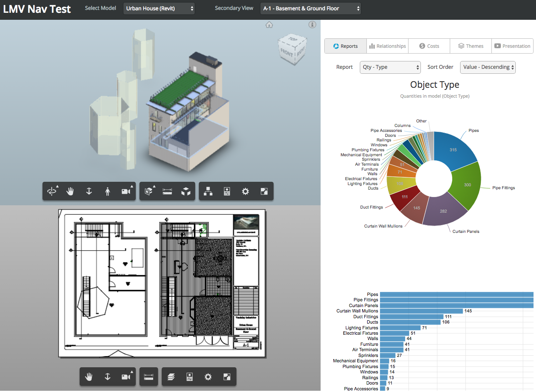Open the model structure browser icon
This screenshot has height=392, width=536.
pos(208,191)
